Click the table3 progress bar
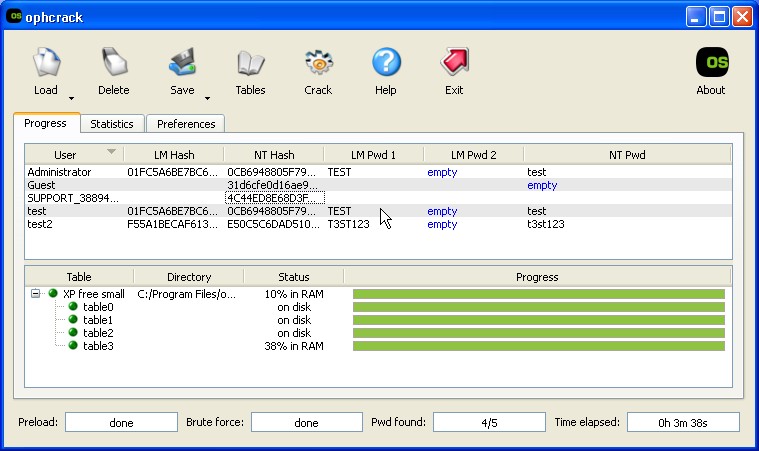The image size is (759, 451). (539, 346)
